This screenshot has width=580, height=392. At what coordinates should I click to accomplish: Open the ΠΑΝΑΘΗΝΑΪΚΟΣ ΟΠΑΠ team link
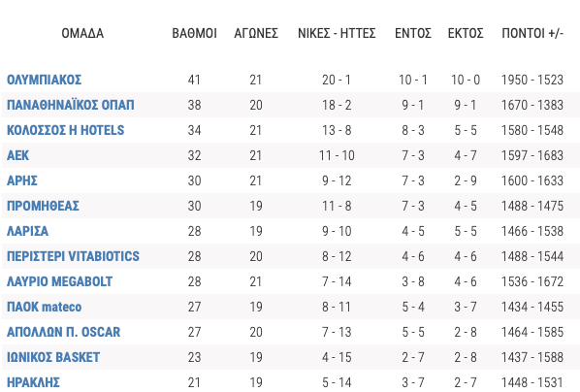pos(70,105)
